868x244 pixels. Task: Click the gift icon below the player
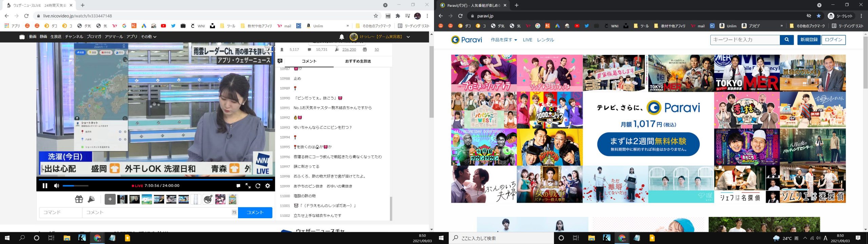[79, 199]
